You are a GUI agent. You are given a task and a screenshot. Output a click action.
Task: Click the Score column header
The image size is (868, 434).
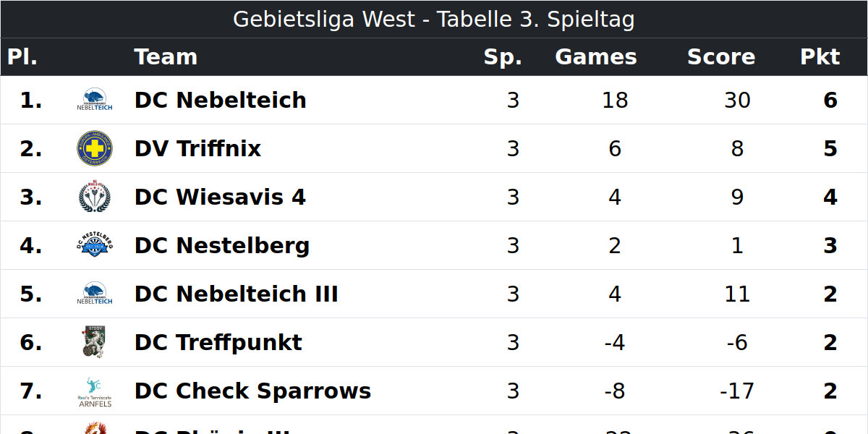pyautogui.click(x=721, y=57)
